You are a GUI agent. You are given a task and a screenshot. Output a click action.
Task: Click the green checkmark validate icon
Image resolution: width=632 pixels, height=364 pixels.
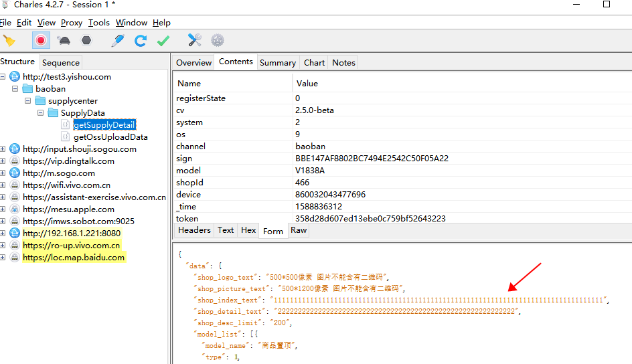pos(163,40)
